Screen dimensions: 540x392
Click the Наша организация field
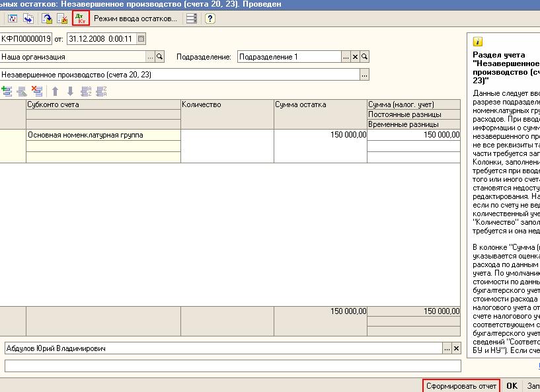[x=73, y=57]
